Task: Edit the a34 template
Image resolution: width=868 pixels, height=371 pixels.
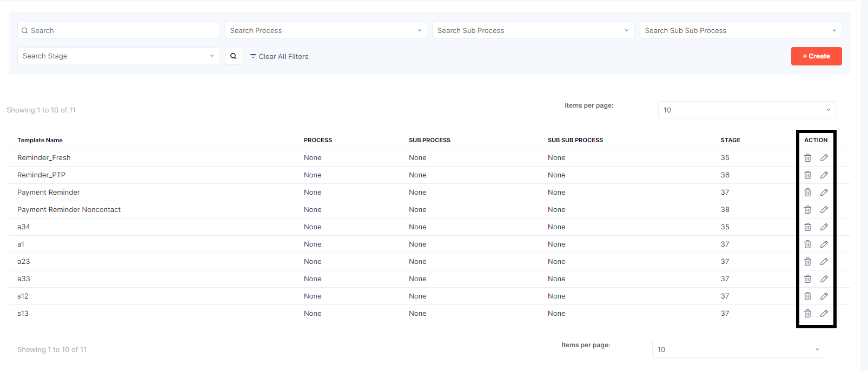Action: [x=824, y=227]
